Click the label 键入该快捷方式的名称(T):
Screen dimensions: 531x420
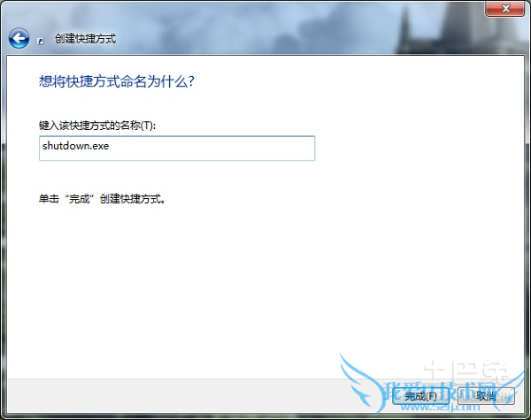[97, 126]
